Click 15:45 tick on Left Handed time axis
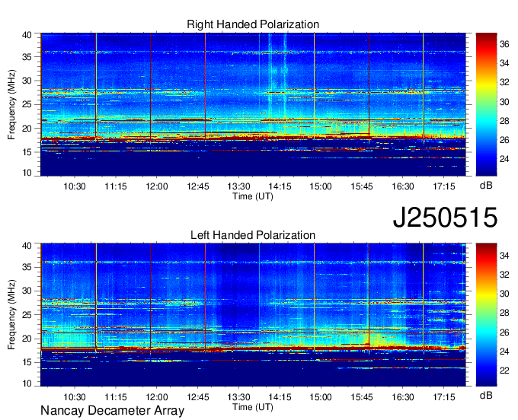518x420 pixels. click(362, 397)
